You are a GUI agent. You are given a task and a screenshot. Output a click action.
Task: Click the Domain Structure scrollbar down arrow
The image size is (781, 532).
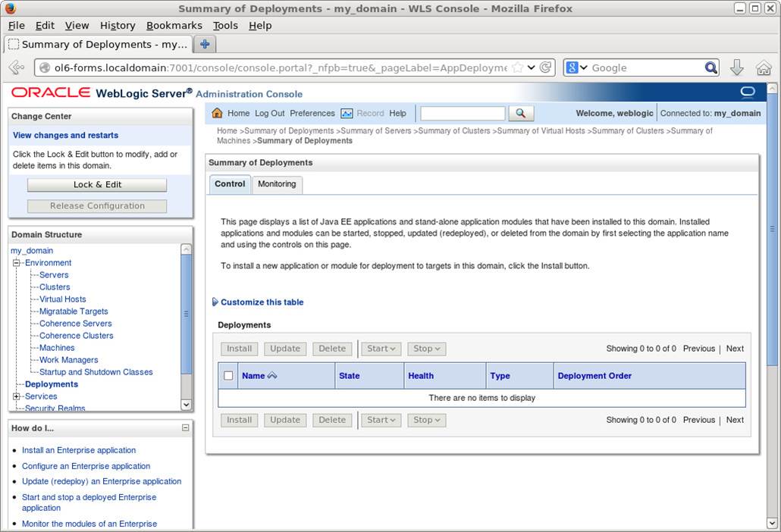coord(186,405)
